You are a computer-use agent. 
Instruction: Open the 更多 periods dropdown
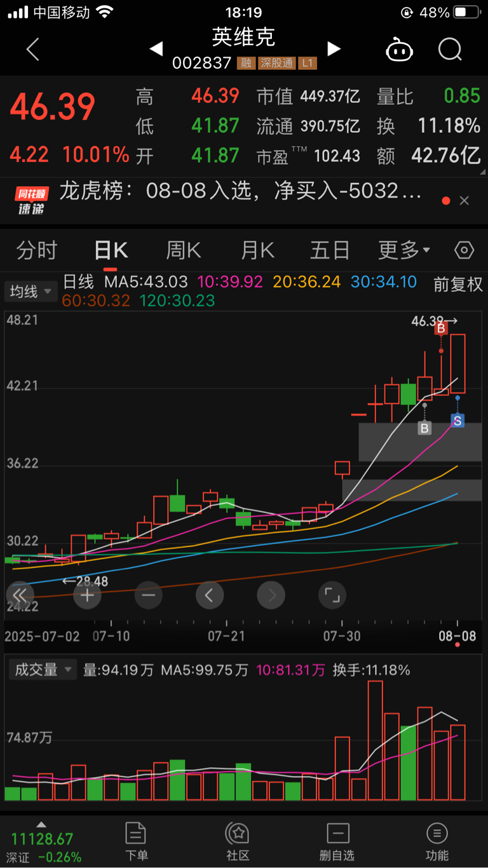(x=404, y=250)
